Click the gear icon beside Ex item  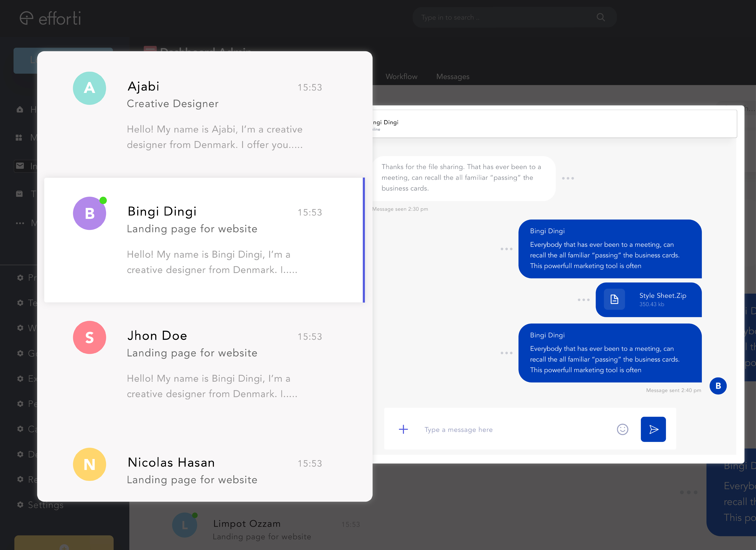20,379
